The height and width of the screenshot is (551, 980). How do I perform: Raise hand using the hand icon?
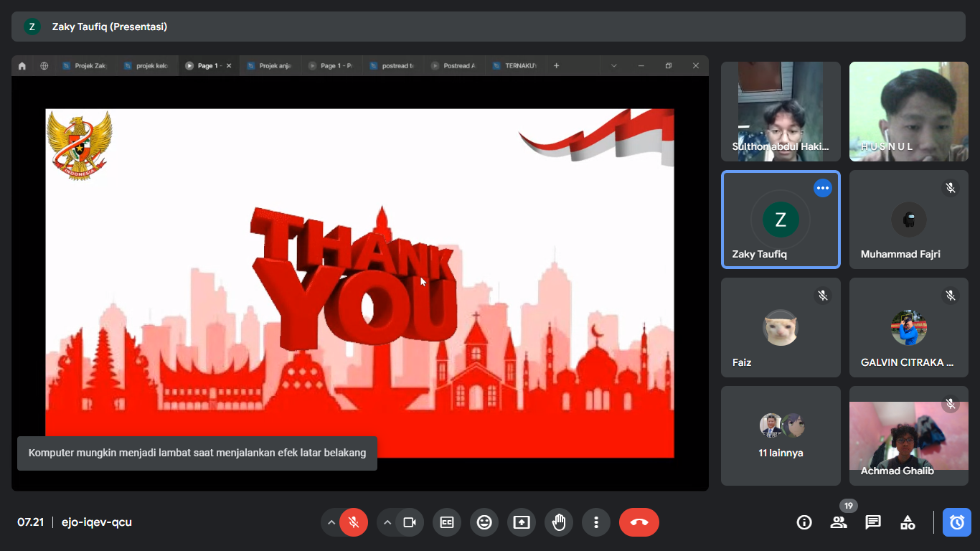[559, 522]
